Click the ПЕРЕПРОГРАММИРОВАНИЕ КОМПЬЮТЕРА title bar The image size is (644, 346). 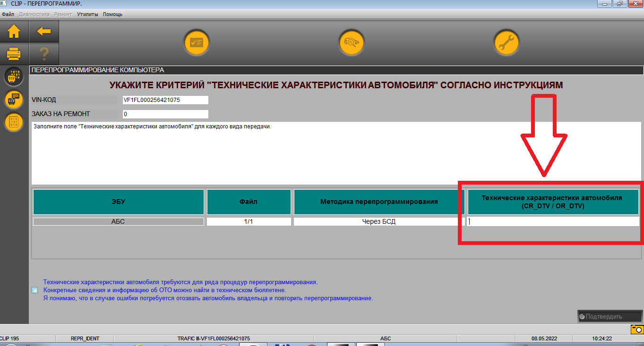pos(336,70)
